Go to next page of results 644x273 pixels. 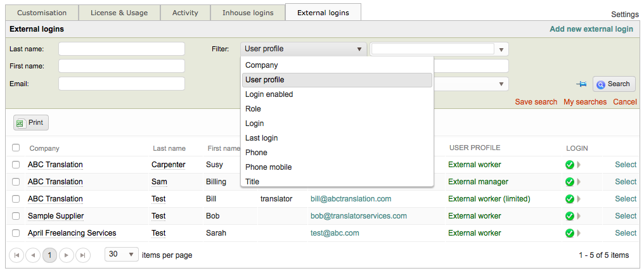point(67,255)
